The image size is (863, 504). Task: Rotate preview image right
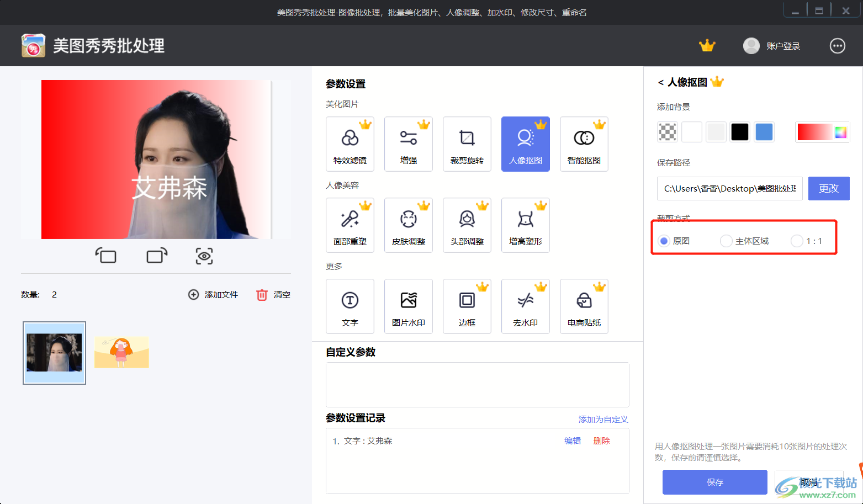pos(157,256)
